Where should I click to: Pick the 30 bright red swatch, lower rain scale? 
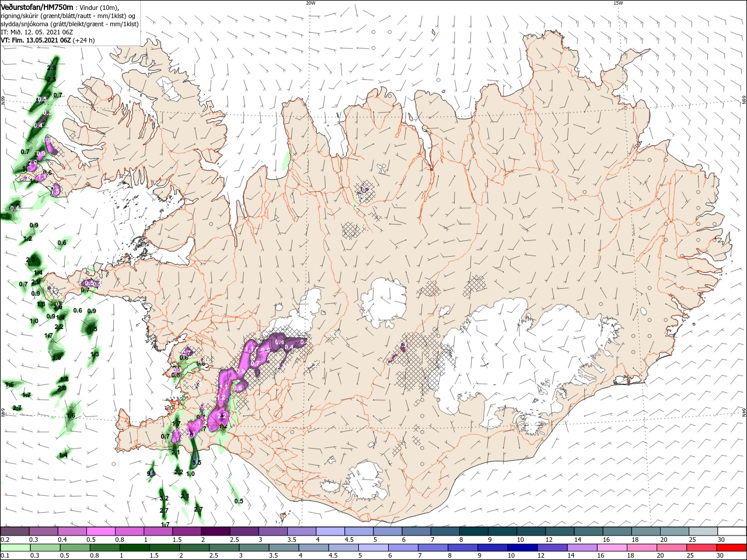coord(731,548)
